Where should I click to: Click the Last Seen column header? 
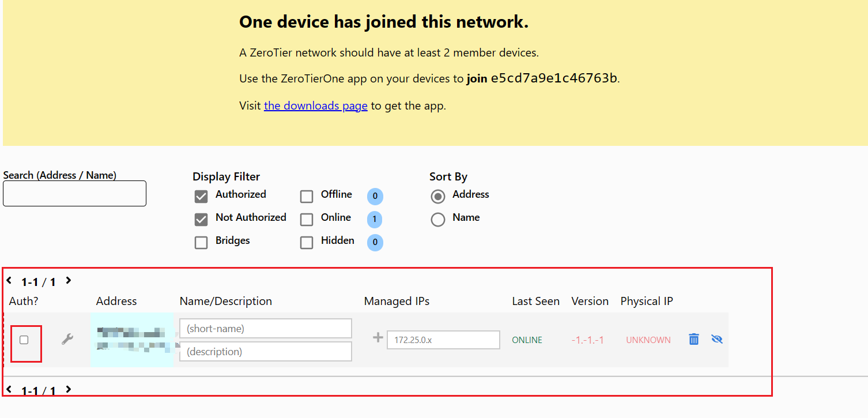536,301
